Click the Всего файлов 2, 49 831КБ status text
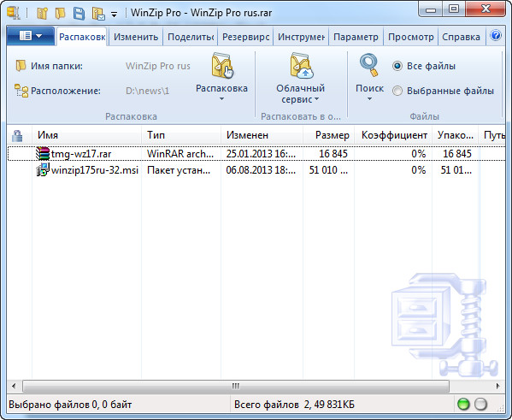The width and height of the screenshot is (512, 420). [294, 405]
